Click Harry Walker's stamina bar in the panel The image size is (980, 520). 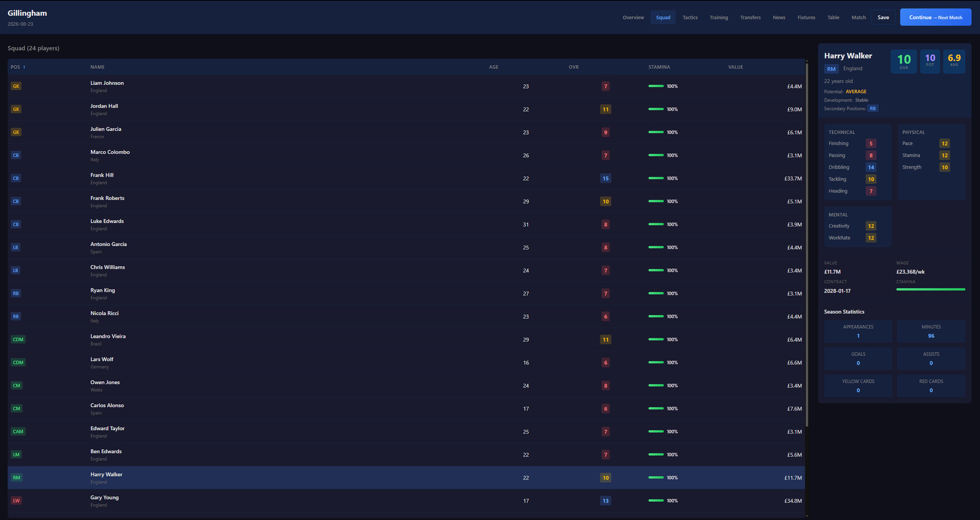click(930, 290)
